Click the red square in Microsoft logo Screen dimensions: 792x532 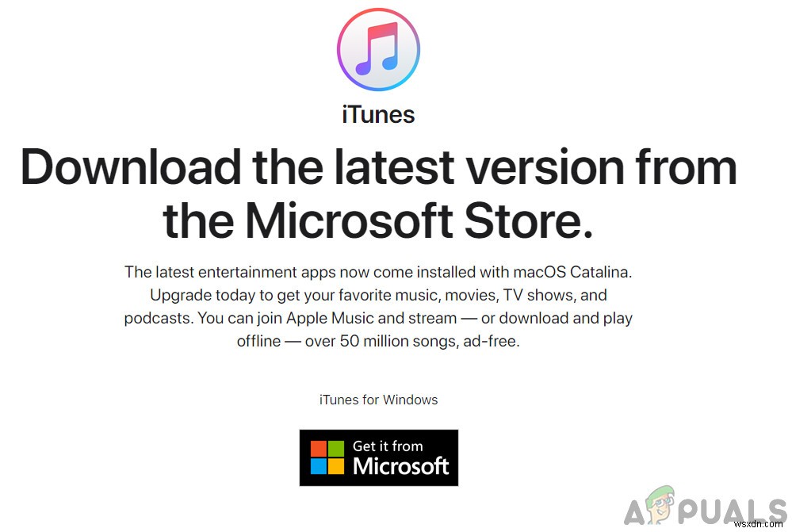point(318,449)
